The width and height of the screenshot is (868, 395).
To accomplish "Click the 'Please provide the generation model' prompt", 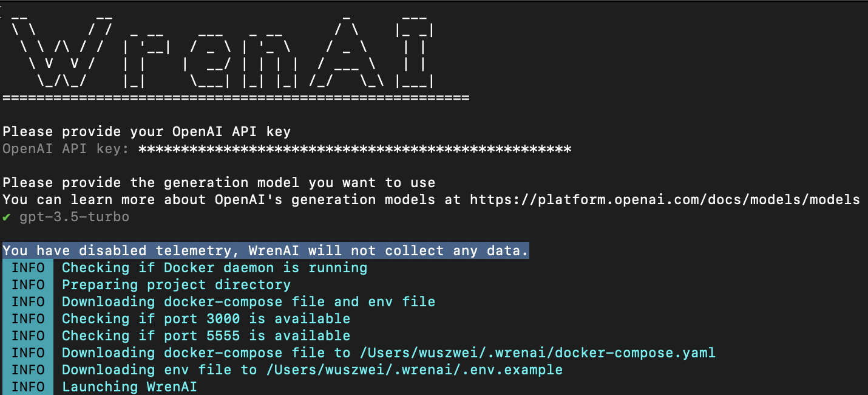I will coord(219,183).
